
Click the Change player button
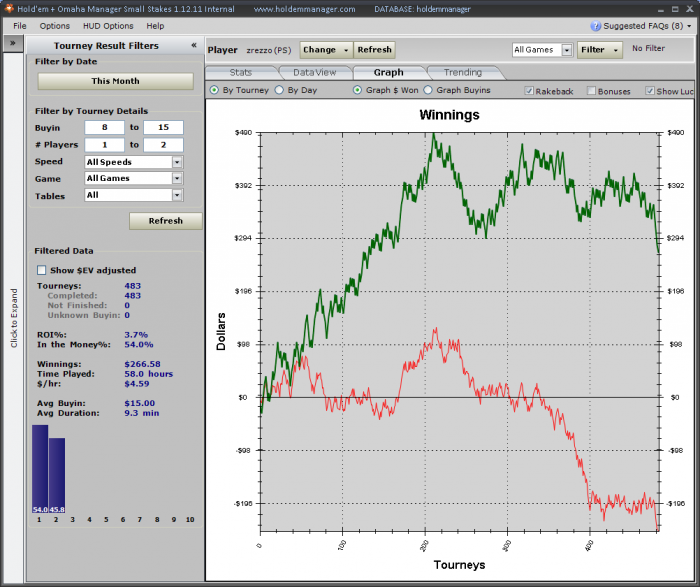point(326,49)
